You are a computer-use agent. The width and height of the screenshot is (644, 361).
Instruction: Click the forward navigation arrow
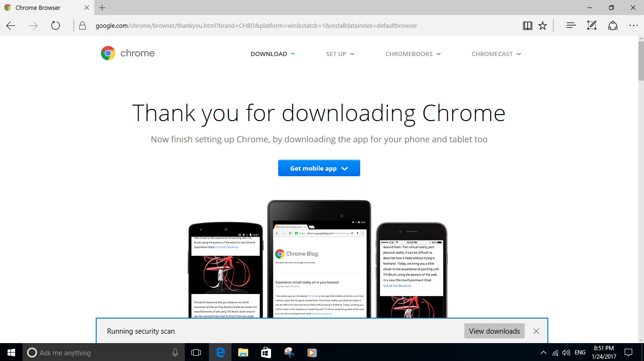[33, 25]
